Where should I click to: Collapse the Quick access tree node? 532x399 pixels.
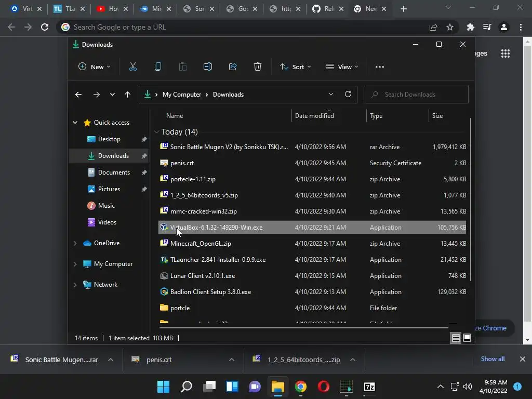75,123
